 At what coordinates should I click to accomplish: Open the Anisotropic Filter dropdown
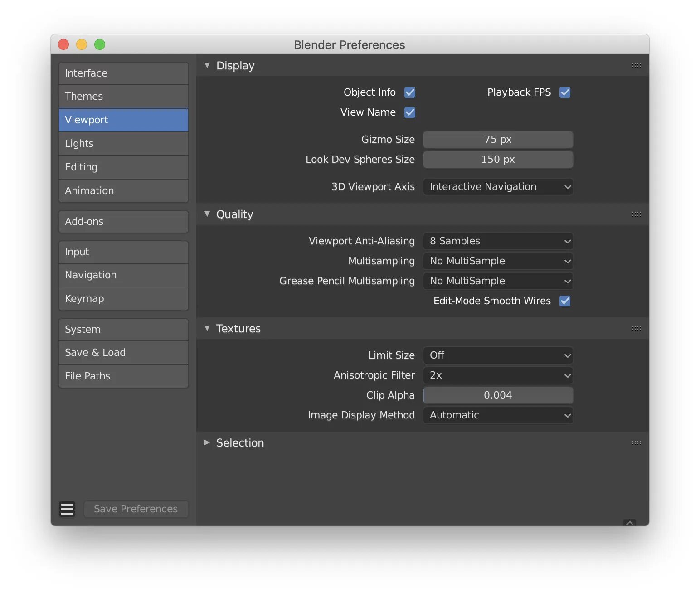[x=498, y=375]
